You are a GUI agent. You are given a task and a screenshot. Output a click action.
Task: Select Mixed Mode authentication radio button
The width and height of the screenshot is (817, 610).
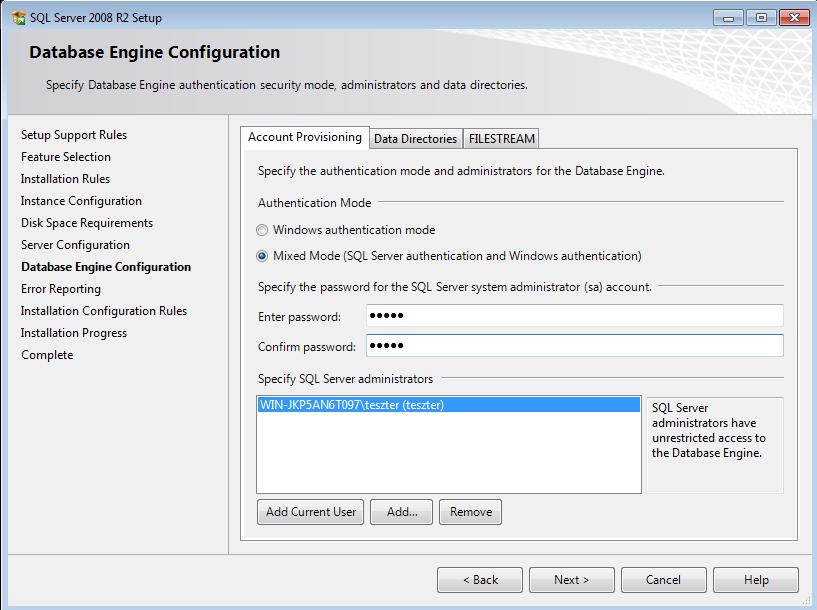262,256
